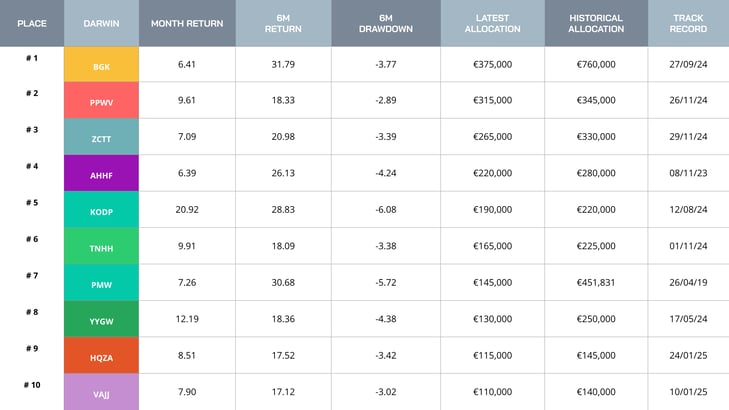Sort by MONTH RETURN header
The width and height of the screenshot is (729, 410).
187,23
